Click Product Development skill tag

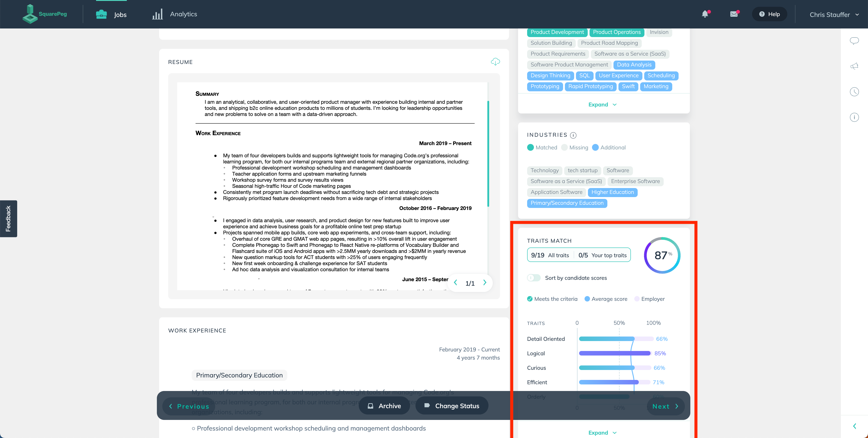(x=557, y=32)
